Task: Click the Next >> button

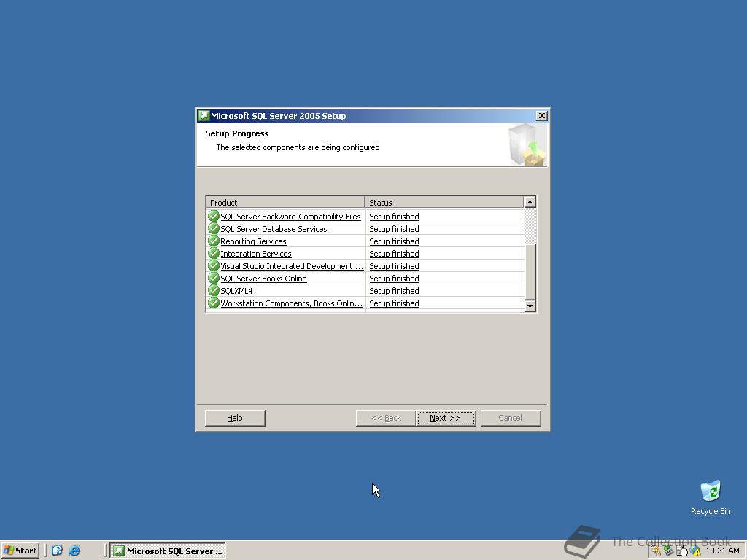Action: pyautogui.click(x=446, y=418)
